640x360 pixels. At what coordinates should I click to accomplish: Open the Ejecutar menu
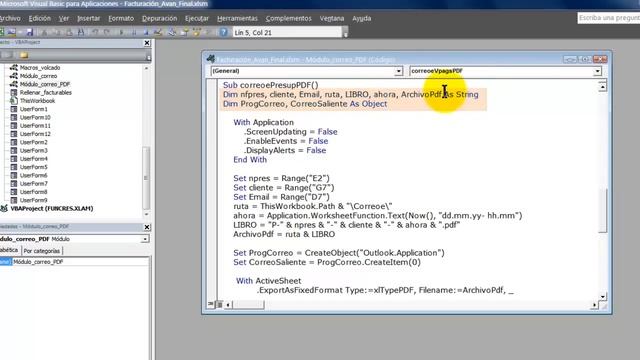pyautogui.click(x=197, y=18)
